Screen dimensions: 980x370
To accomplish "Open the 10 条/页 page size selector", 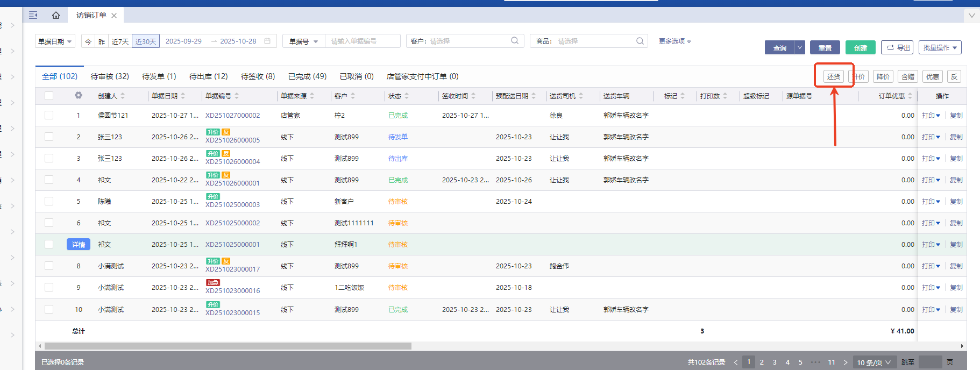I will [x=874, y=362].
